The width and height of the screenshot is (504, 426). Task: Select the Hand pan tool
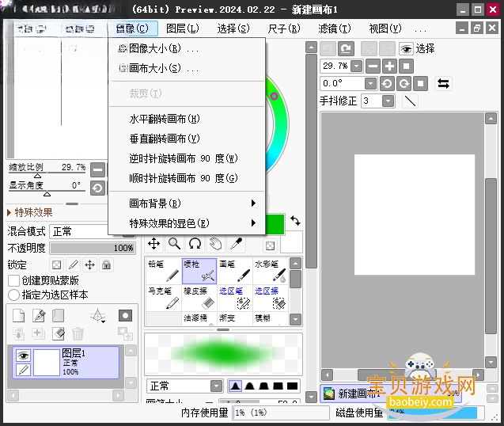click(x=215, y=244)
